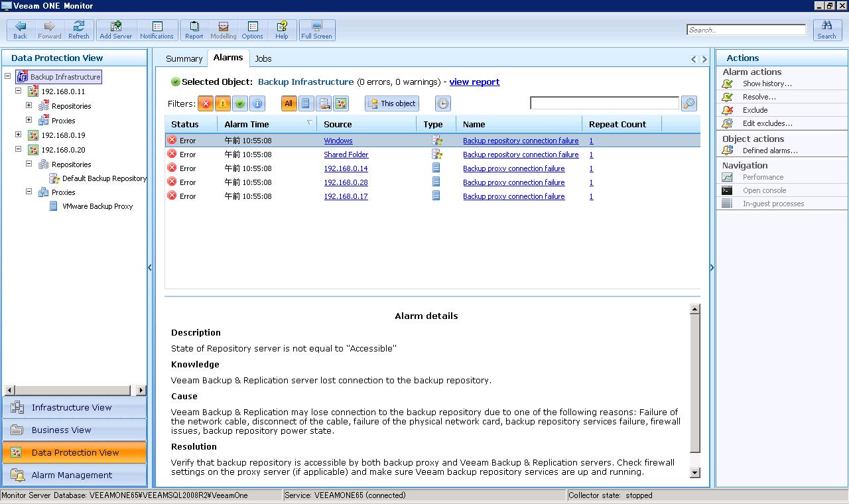849x504 pixels.
Task: Toggle the proxy object-type filter icon
Action: 306,103
